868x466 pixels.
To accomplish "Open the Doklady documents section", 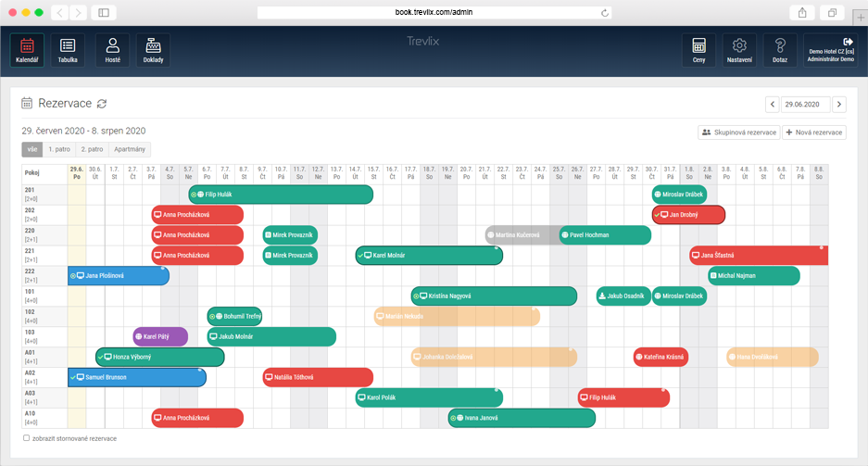I will tap(154, 50).
